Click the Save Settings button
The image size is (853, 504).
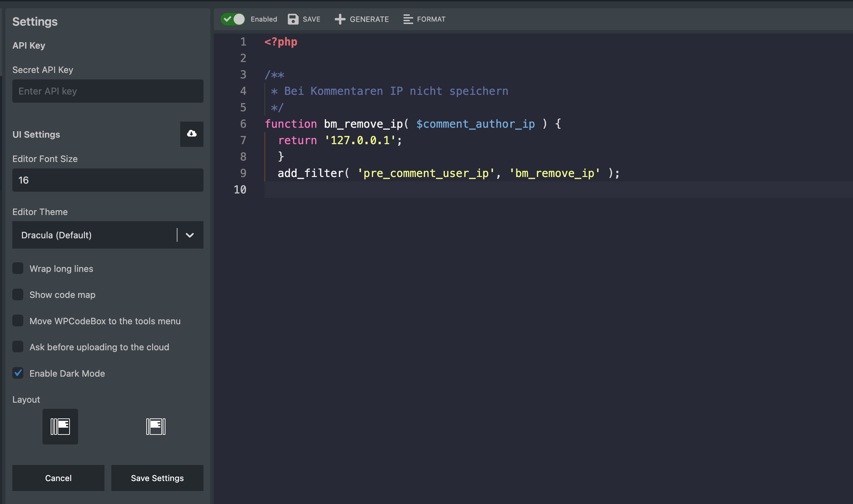(x=157, y=478)
